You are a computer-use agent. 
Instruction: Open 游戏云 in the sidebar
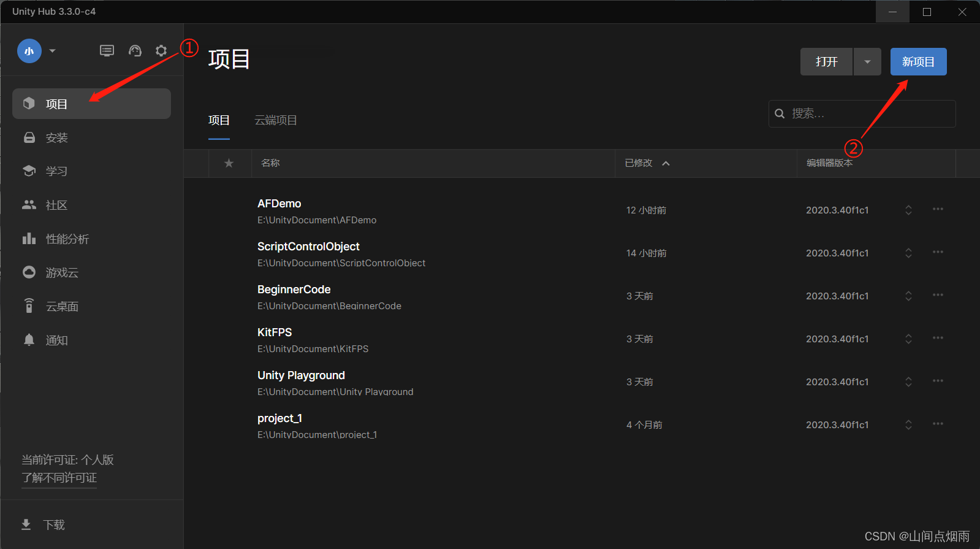point(91,272)
